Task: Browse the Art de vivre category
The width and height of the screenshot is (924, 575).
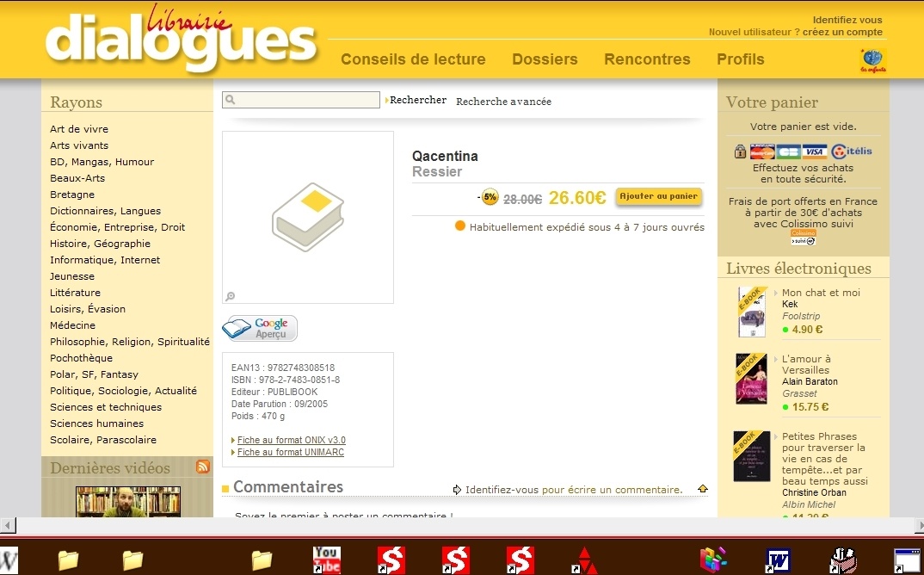Action: [79, 129]
